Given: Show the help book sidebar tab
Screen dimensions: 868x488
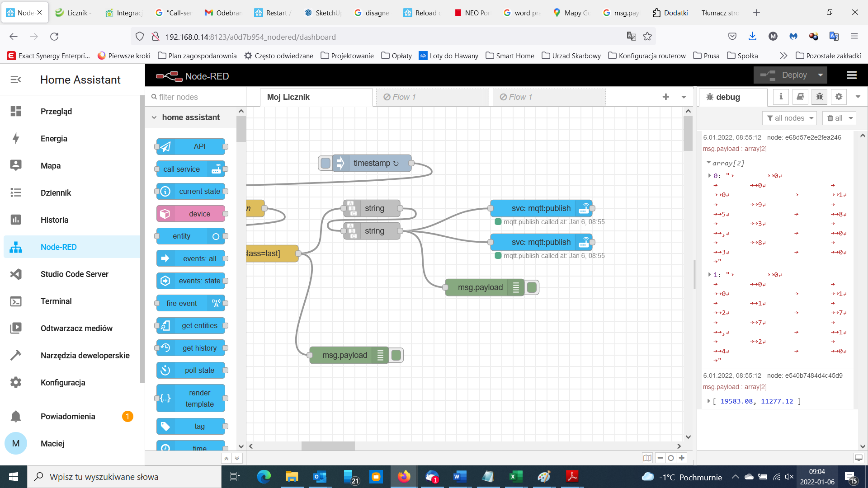Looking at the screenshot, I should [x=800, y=97].
